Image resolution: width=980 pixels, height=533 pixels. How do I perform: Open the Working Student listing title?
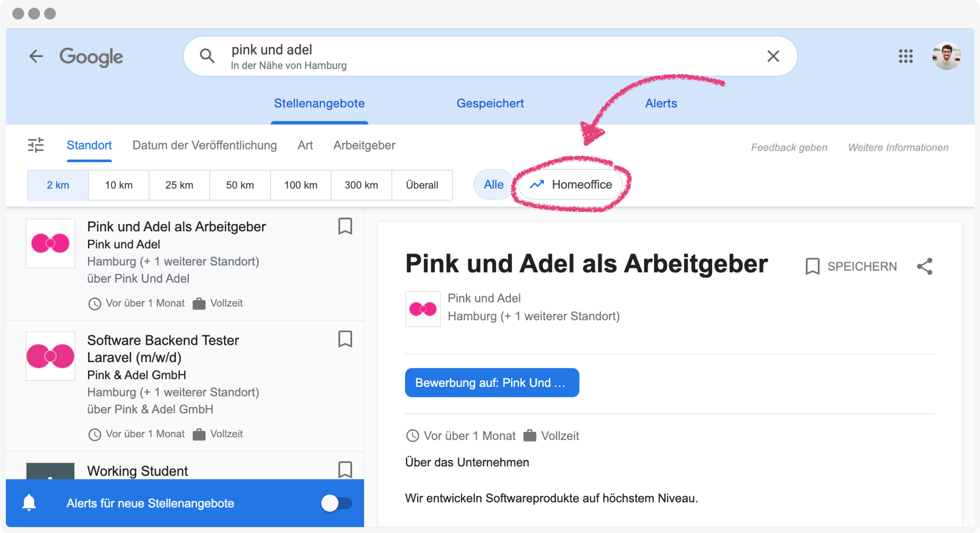[x=137, y=471]
